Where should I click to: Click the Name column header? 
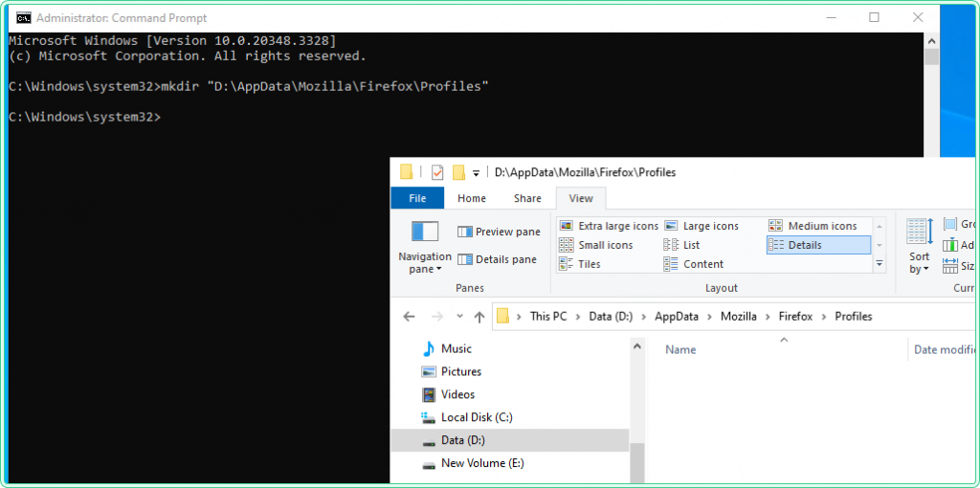[680, 349]
